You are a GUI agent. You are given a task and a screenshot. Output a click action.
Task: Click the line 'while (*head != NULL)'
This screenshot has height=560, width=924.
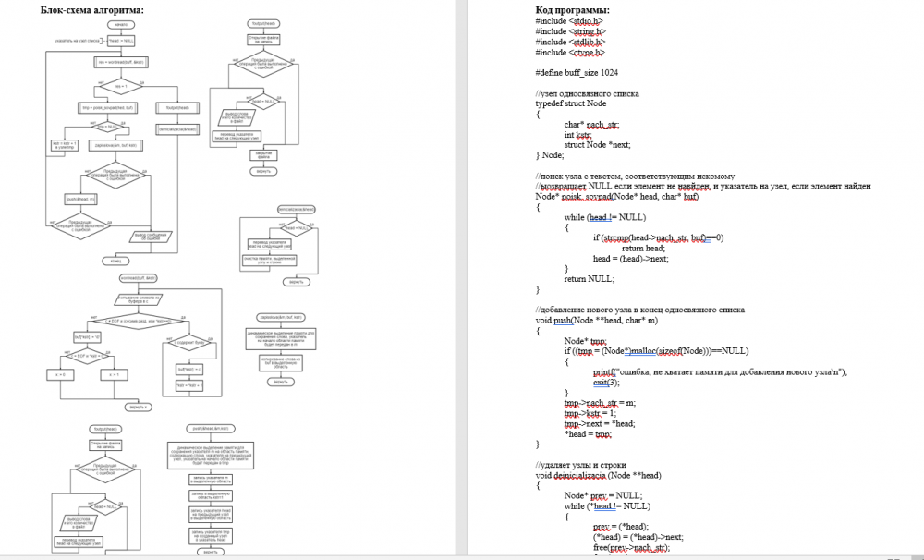point(608,505)
